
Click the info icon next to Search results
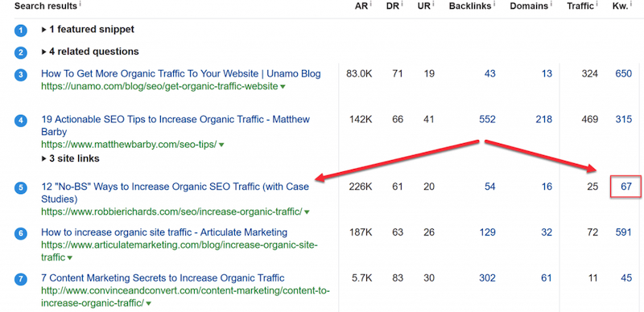click(x=80, y=4)
